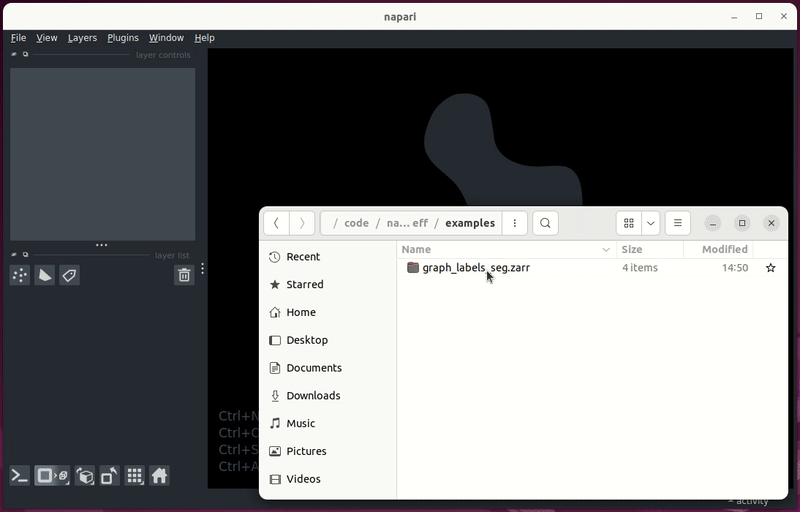
Task: Go back in file browser
Action: click(276, 223)
